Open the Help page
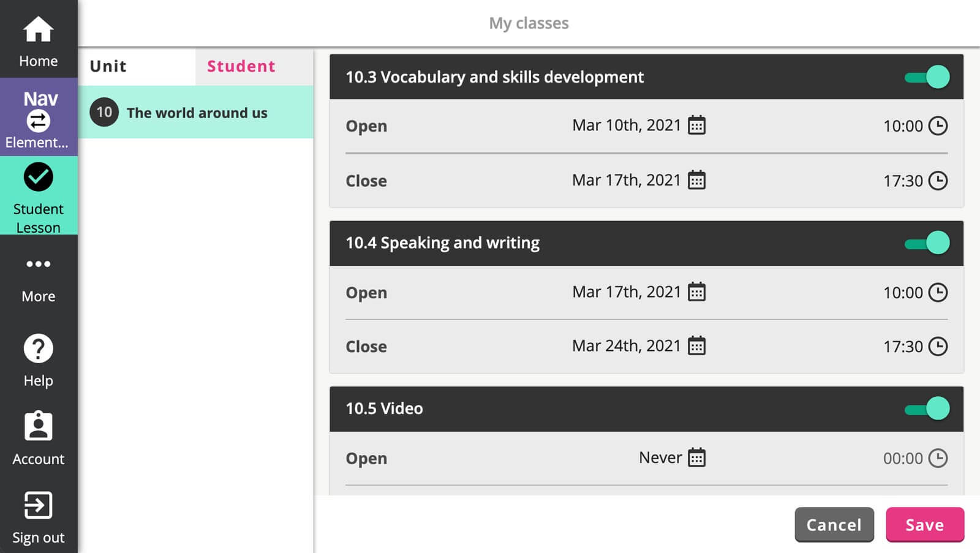Image resolution: width=980 pixels, height=553 pixels. 38,360
